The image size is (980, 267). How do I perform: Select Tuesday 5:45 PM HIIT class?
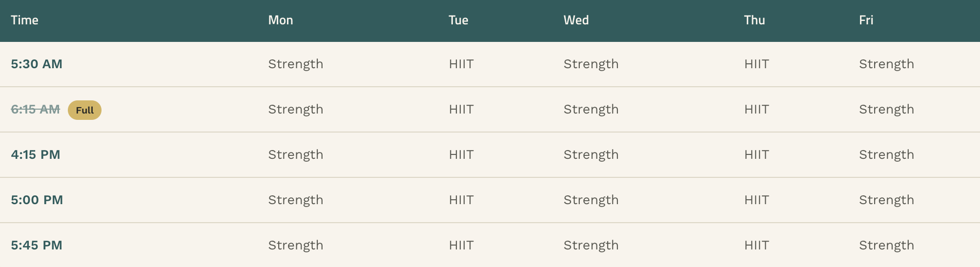tap(461, 246)
